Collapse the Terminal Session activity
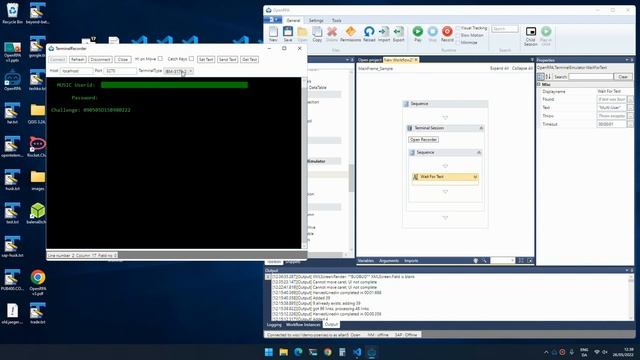Screen dimensions: 640x360 click(x=481, y=128)
